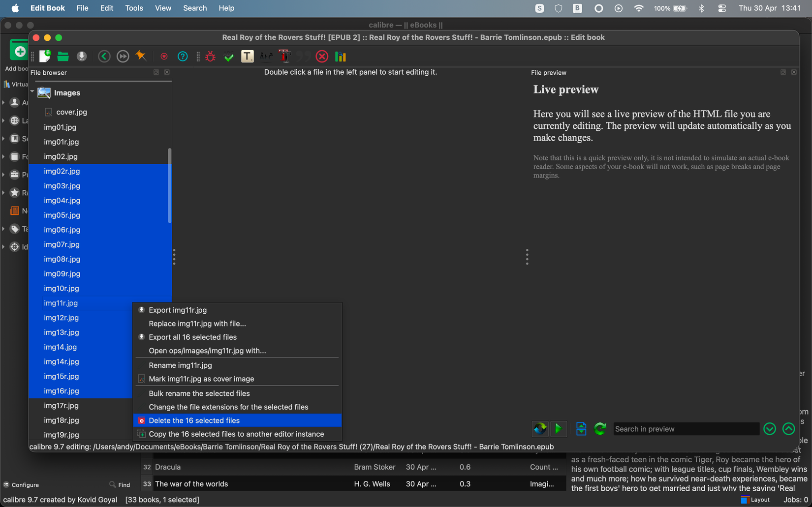Find previous match in preview, up arrow
The width and height of the screenshot is (812, 507).
[x=788, y=429]
